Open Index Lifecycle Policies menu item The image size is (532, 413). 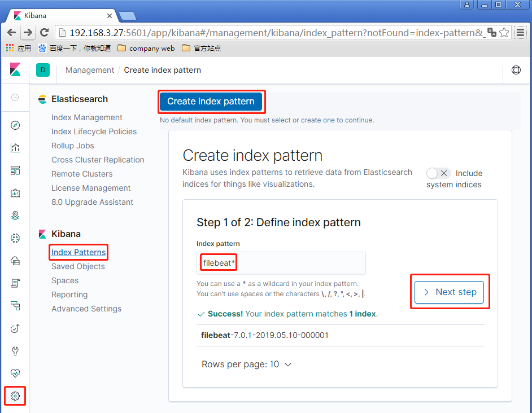94,131
